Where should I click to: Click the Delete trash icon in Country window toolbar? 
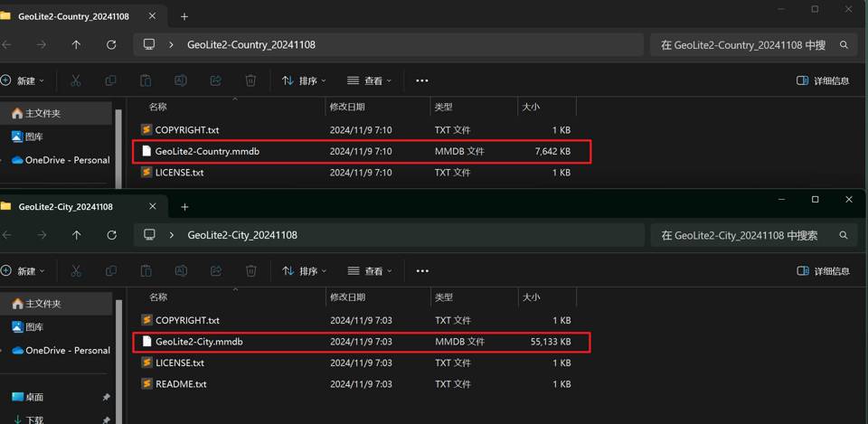(x=250, y=80)
